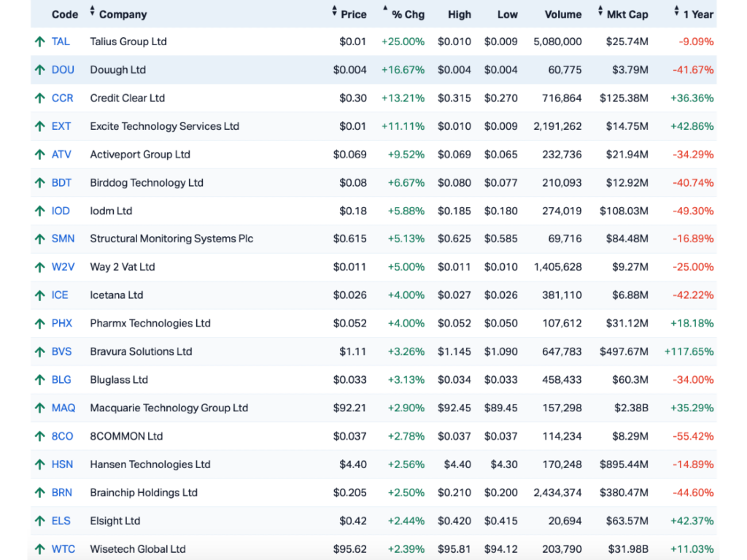747x560 pixels.
Task: Open the ELS stock code link
Action: 61,521
